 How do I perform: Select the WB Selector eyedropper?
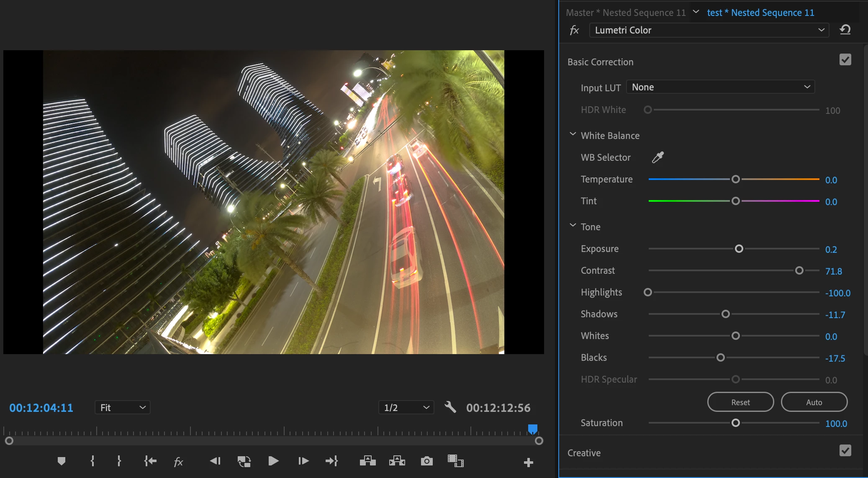point(658,157)
